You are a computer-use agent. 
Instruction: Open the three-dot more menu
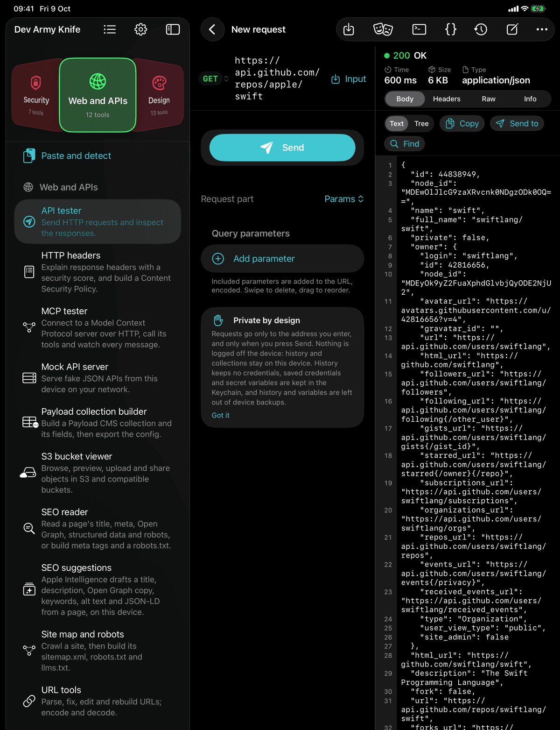click(542, 29)
